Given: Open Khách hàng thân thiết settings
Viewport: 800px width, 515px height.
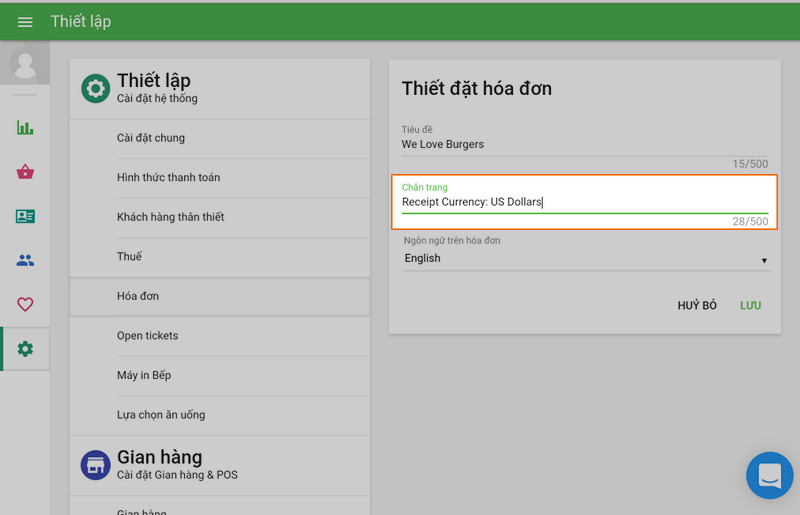Looking at the screenshot, I should (170, 217).
